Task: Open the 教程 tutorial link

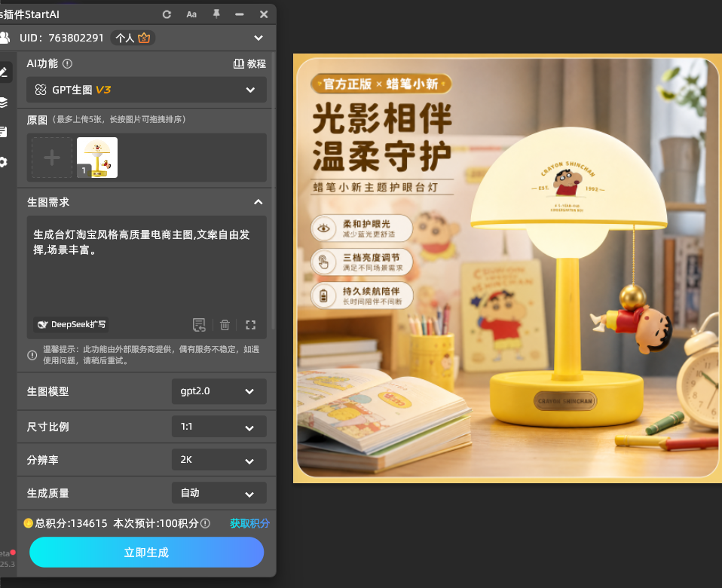Action: (249, 63)
